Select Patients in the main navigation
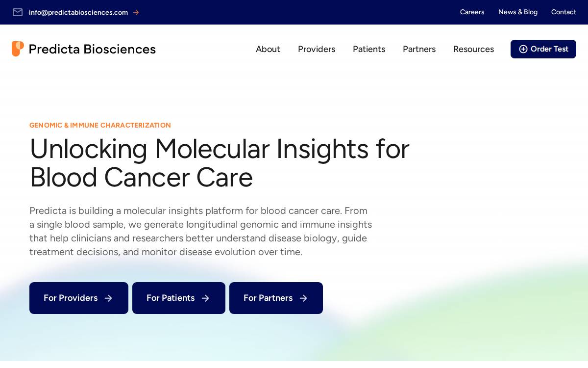The width and height of the screenshot is (588, 368). pyautogui.click(x=369, y=49)
